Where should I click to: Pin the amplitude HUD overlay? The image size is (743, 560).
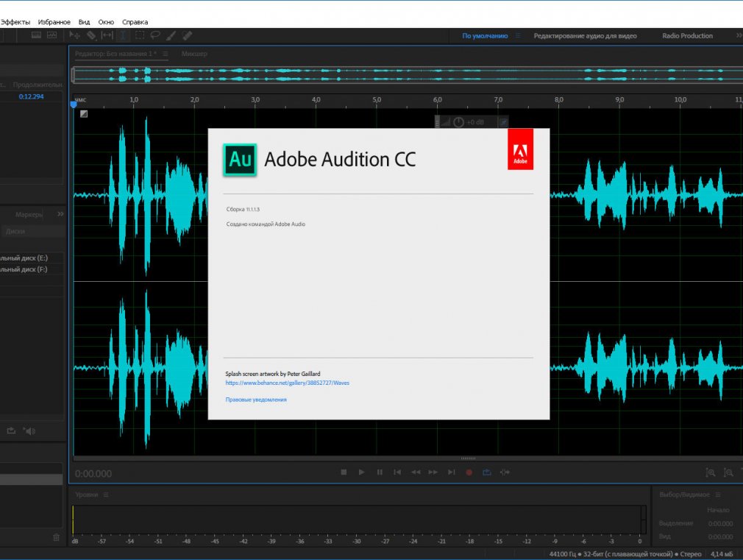coord(504,122)
